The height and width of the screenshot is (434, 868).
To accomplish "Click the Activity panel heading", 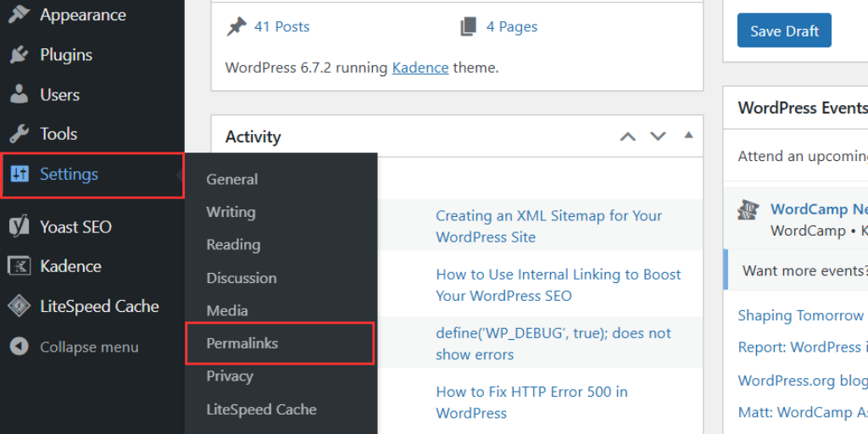I will point(253,136).
